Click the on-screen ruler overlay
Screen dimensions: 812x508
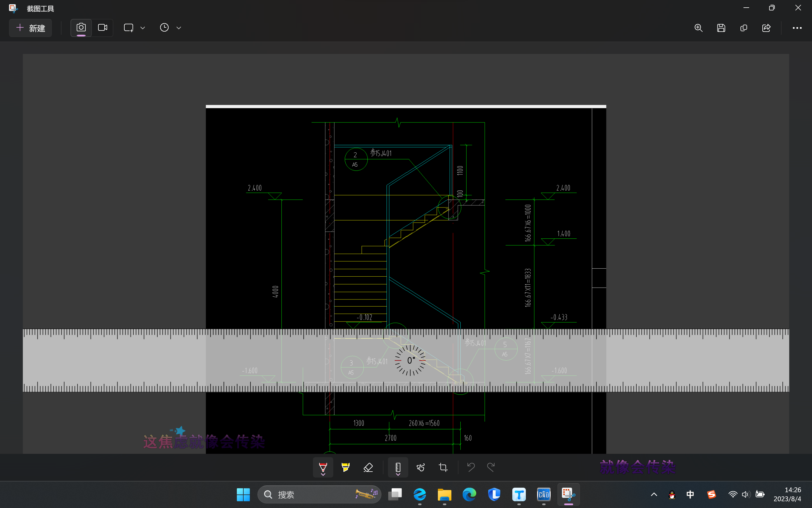pyautogui.click(x=406, y=360)
